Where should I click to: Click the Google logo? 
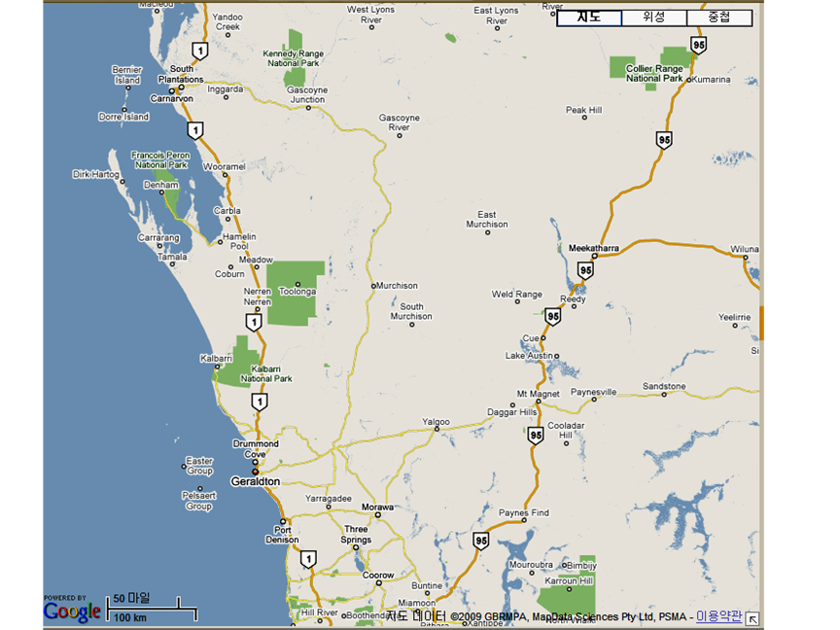point(72,611)
